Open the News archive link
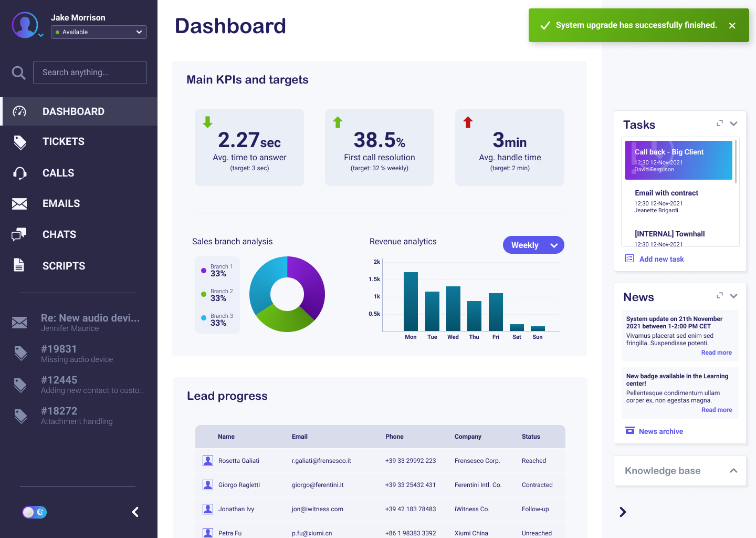Screen dimensions: 756x538 click(x=661, y=431)
